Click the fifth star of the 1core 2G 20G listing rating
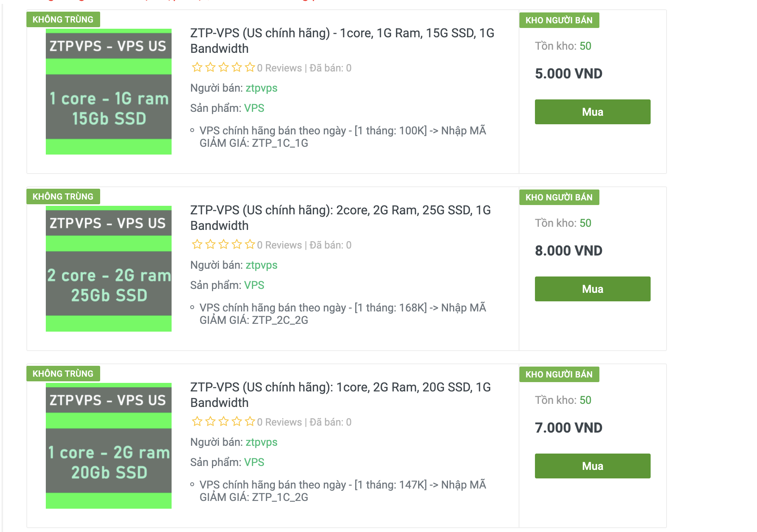This screenshot has width=757, height=532. 250,422
